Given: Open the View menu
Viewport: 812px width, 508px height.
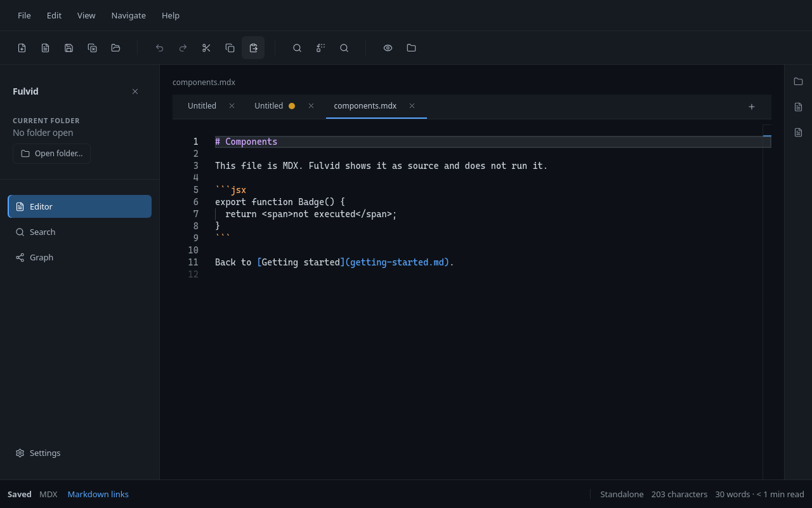Looking at the screenshot, I should tap(86, 15).
